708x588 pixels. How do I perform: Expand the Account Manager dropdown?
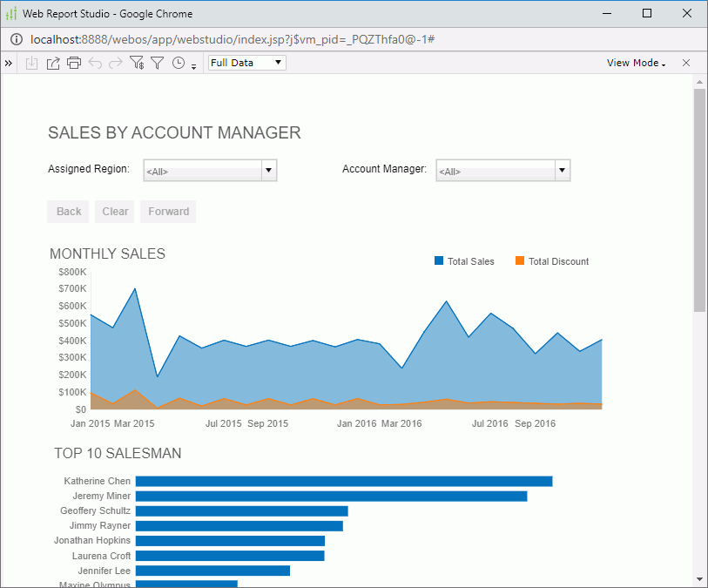[562, 171]
